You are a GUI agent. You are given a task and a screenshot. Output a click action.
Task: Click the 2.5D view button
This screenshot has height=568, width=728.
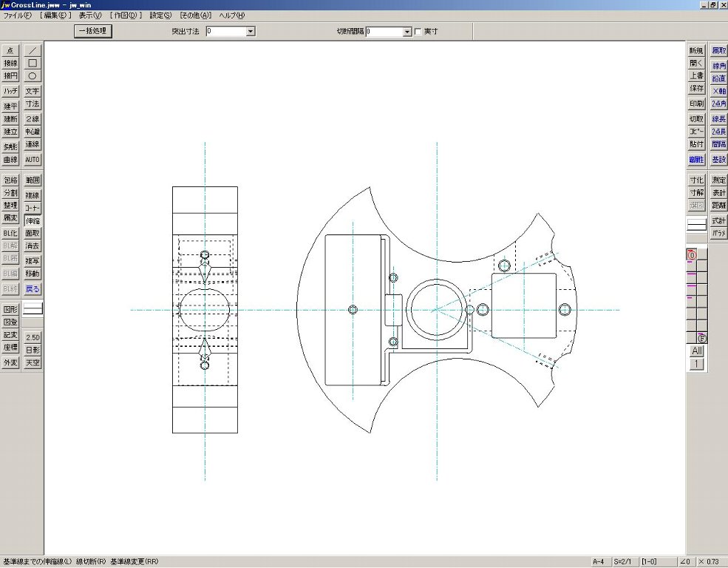(x=33, y=338)
